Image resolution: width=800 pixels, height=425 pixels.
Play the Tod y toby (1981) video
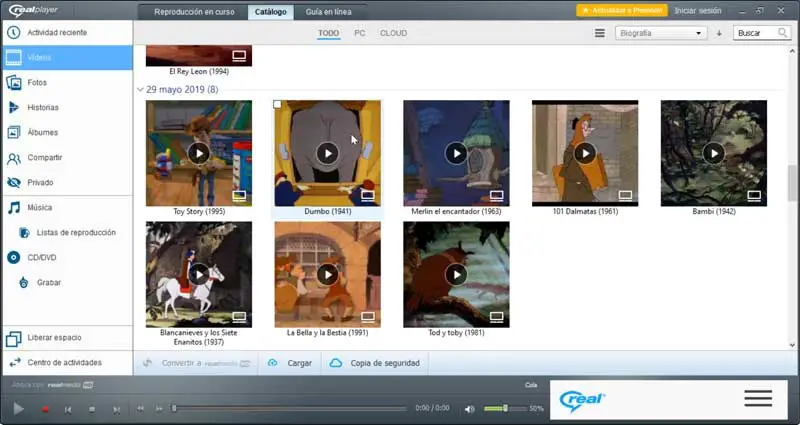click(x=456, y=274)
